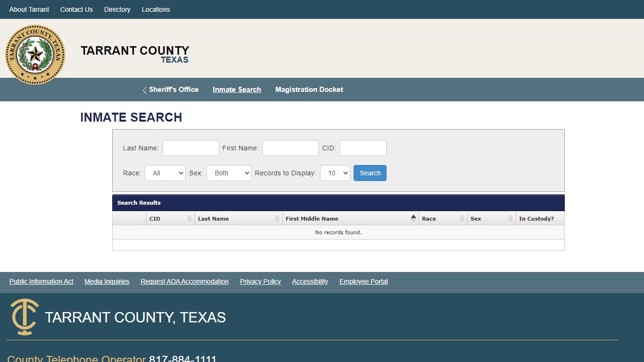Open Locations in top bar

156,9
